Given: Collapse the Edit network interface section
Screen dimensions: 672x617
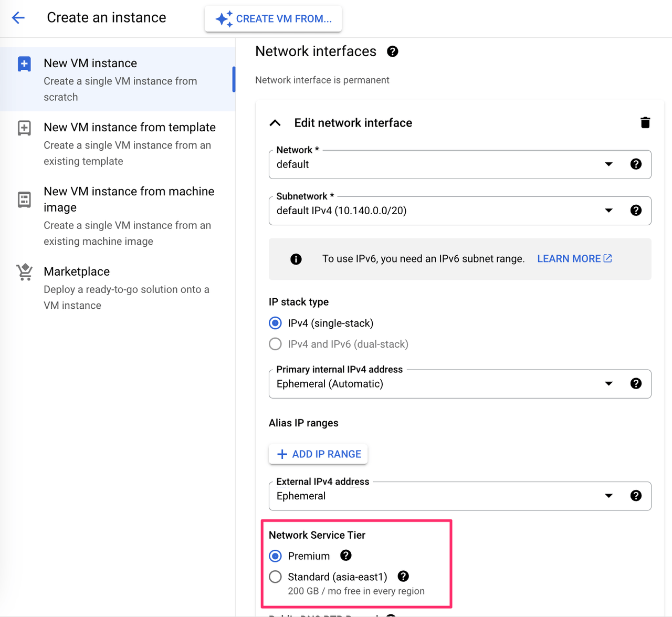Looking at the screenshot, I should [x=275, y=122].
